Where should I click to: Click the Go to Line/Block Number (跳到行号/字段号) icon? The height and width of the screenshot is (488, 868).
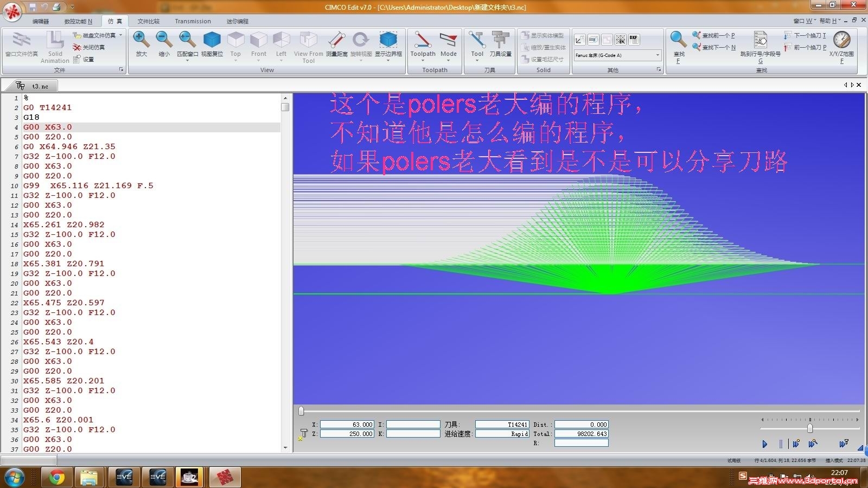pos(760,40)
